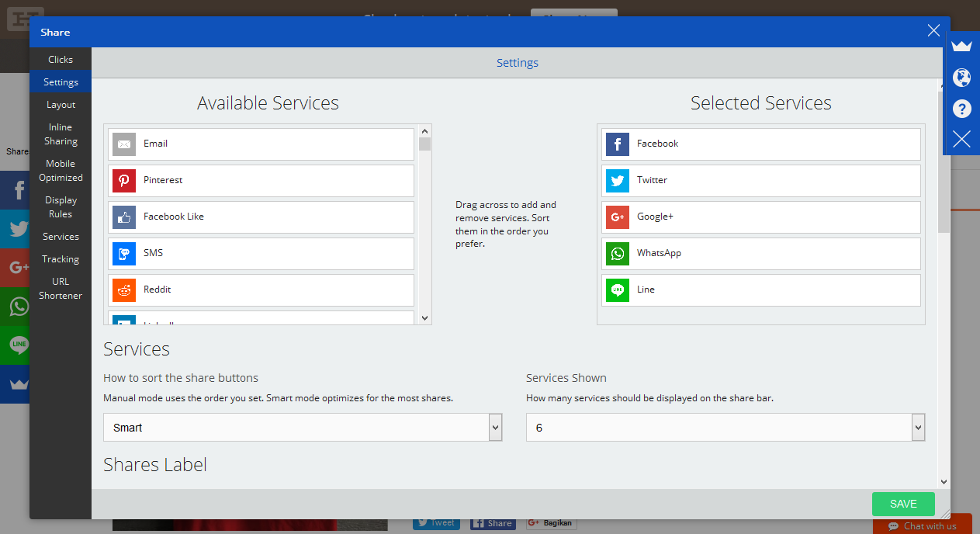Click the Google+ Bagikan button behind dialog
The height and width of the screenshot is (534, 980).
coord(551,523)
